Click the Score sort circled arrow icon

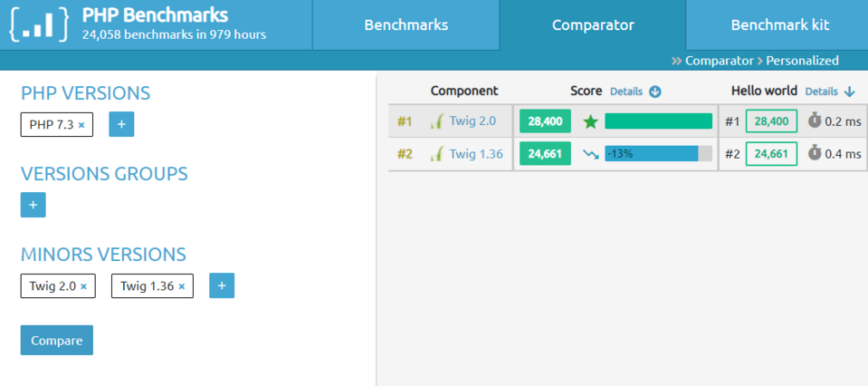655,92
